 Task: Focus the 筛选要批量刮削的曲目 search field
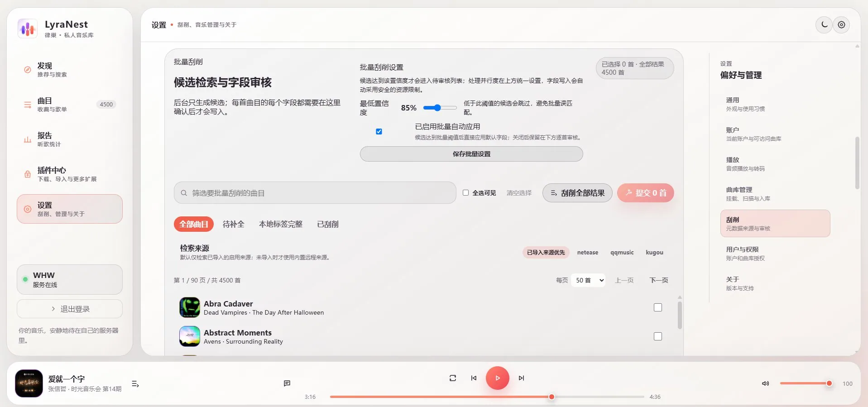click(315, 193)
